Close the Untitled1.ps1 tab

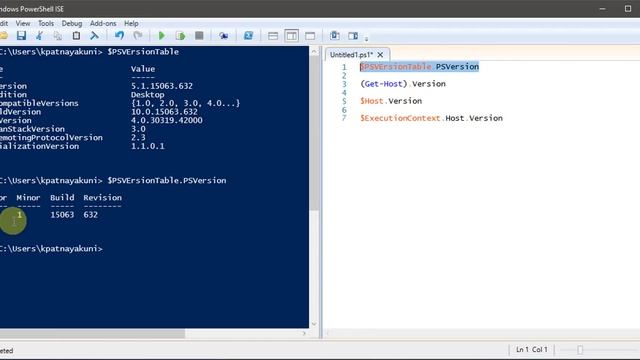pyautogui.click(x=380, y=54)
